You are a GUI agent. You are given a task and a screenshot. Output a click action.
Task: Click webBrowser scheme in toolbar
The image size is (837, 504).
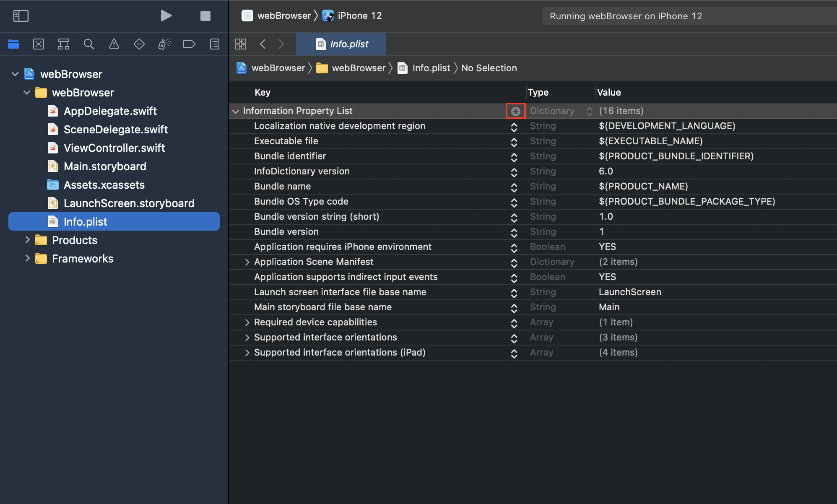tap(276, 16)
